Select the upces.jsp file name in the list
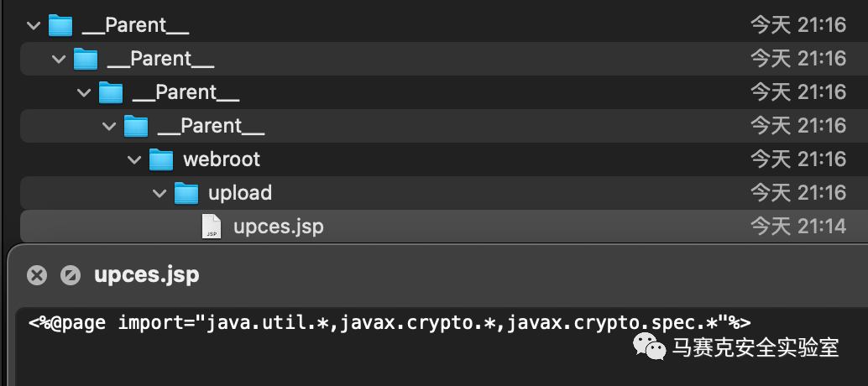868x386 pixels. (x=279, y=227)
